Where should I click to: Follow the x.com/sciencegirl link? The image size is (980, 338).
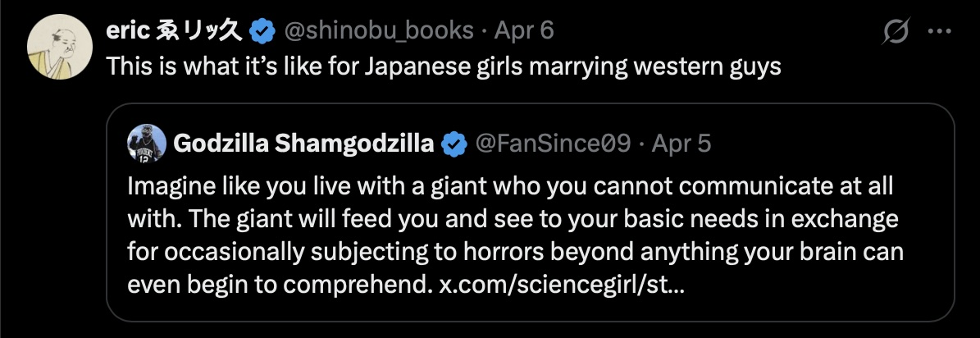561,285
